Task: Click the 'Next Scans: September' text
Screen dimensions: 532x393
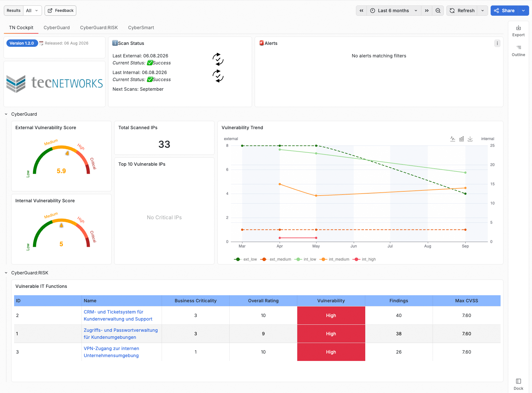Action: [138, 89]
